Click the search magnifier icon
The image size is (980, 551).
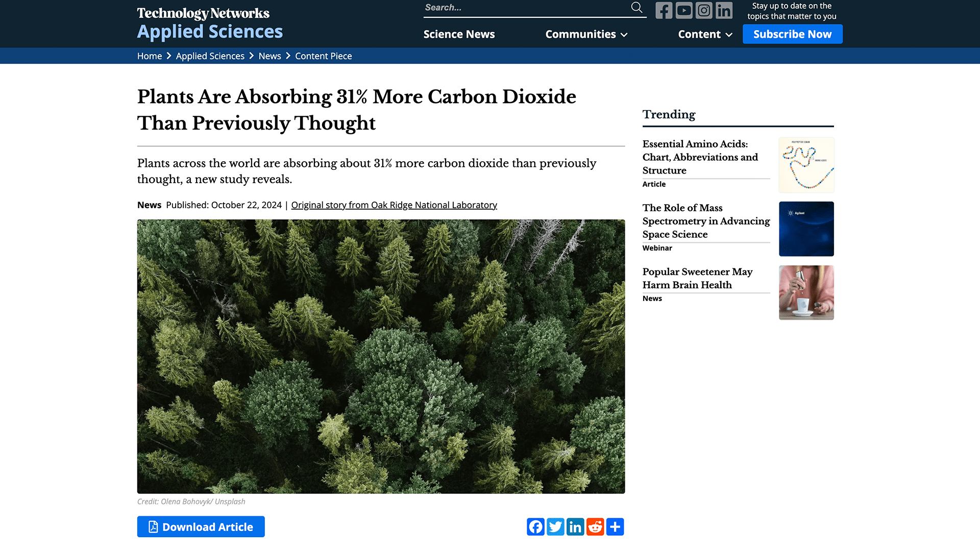636,8
